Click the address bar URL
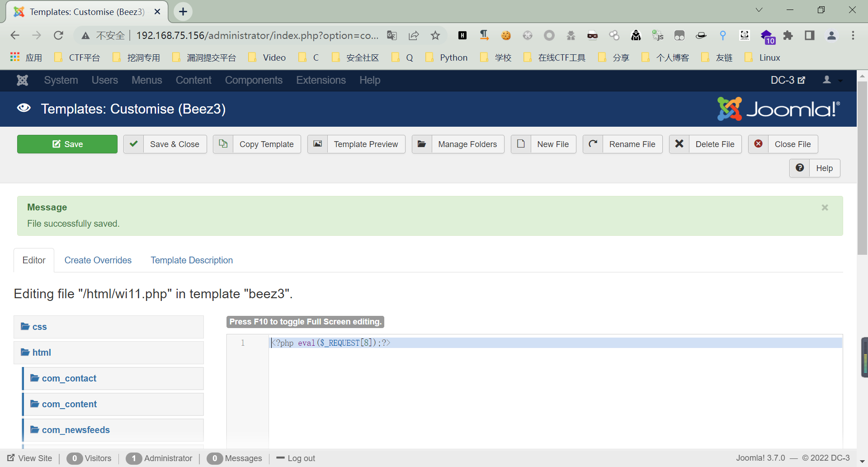The height and width of the screenshot is (467, 868). [x=257, y=35]
